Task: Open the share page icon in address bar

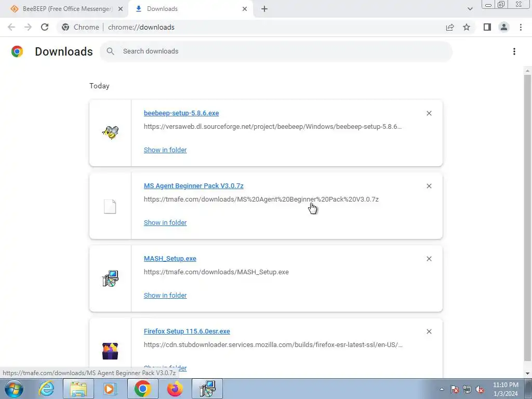Action: click(x=450, y=27)
